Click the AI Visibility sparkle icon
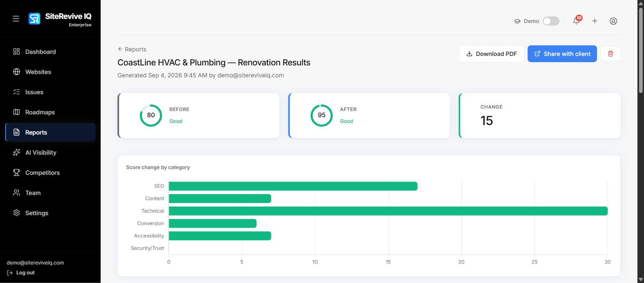 coord(16,152)
